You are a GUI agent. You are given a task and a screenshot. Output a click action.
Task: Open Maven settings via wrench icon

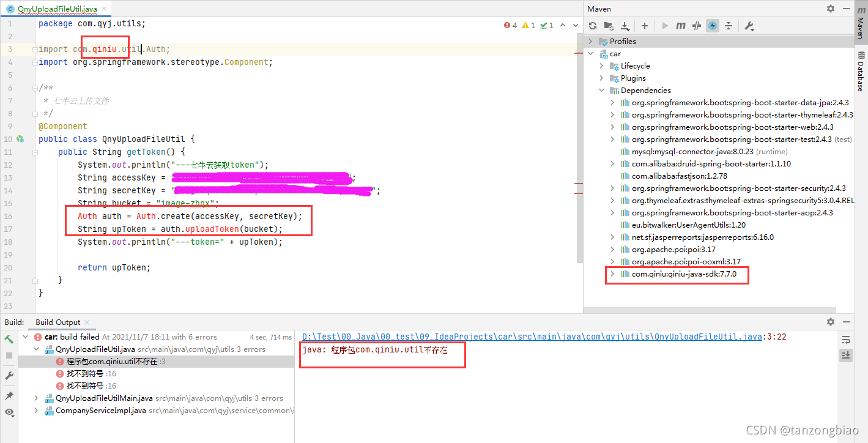click(x=750, y=25)
